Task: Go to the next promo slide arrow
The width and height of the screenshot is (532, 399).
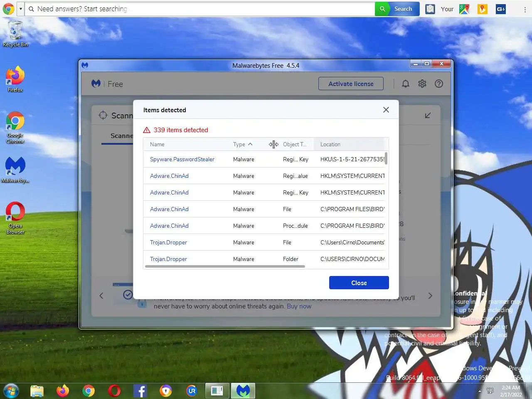Action: [x=430, y=296]
